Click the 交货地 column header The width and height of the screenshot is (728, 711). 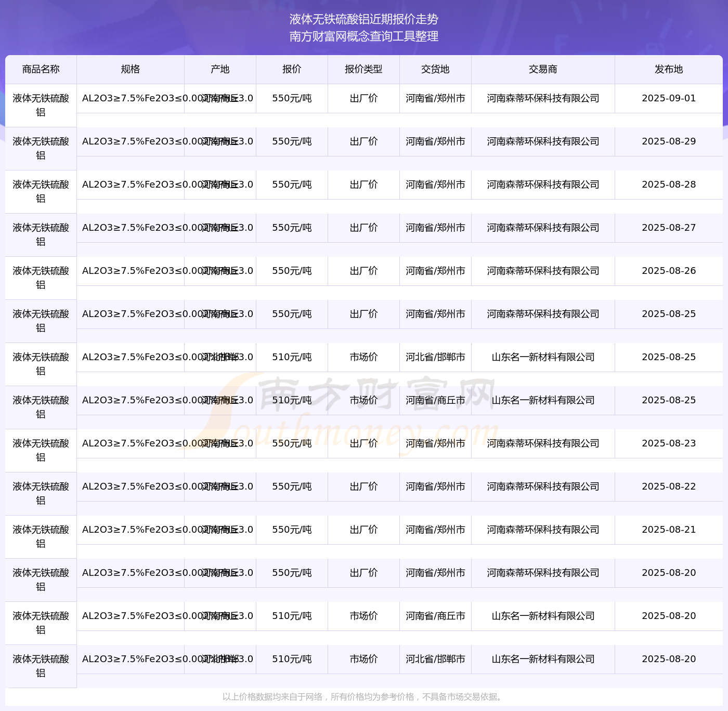click(435, 69)
